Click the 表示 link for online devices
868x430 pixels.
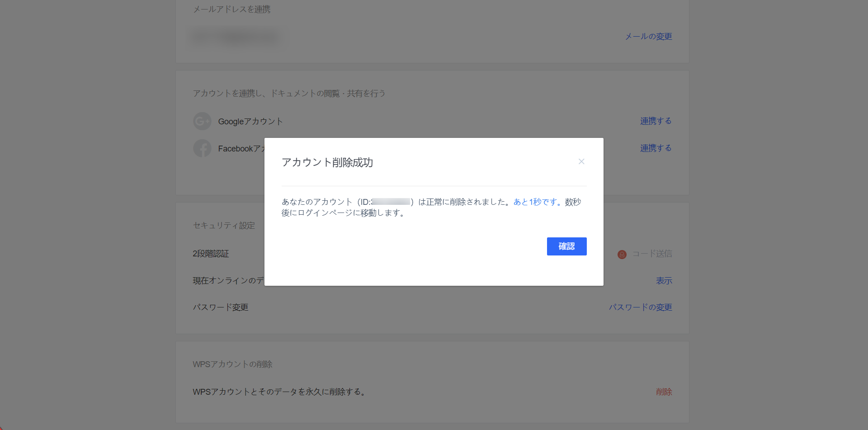[664, 281]
